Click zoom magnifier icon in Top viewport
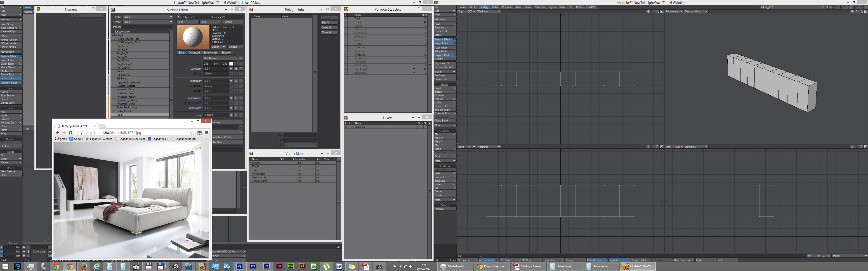Screen dimensions: 868x271 point(657,12)
